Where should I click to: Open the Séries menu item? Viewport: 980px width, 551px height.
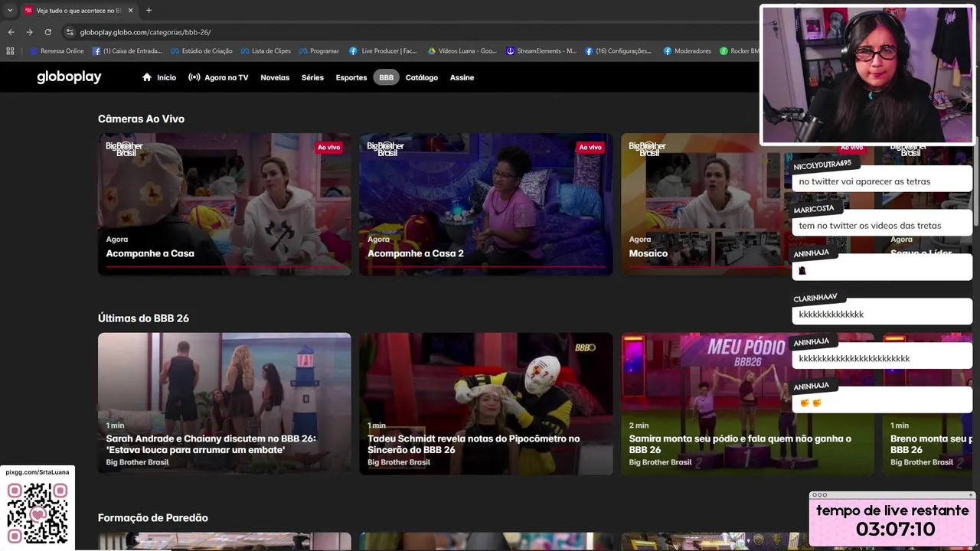coord(312,77)
